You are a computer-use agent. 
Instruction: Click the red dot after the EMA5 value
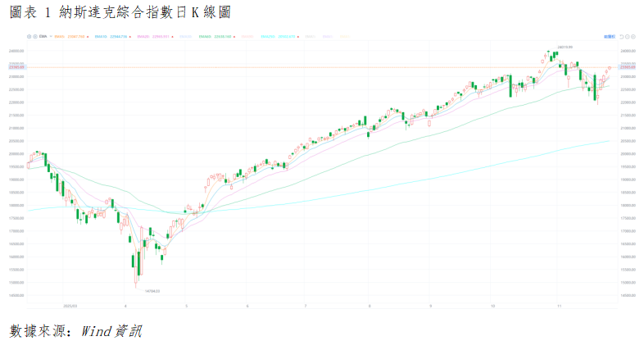coord(87,37)
